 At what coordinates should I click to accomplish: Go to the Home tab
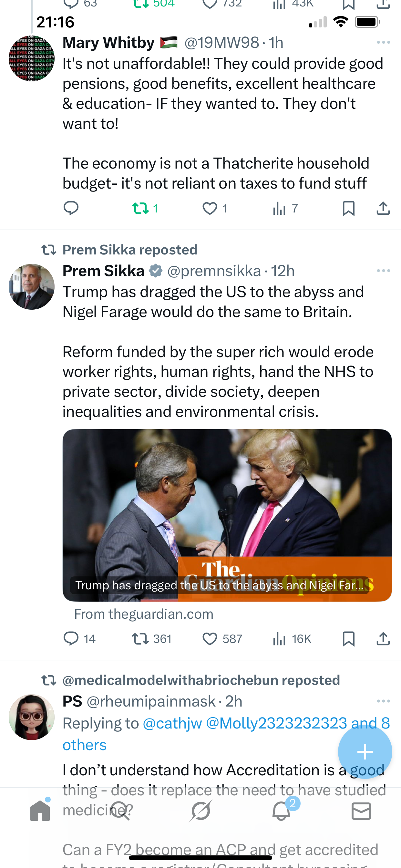pyautogui.click(x=40, y=811)
